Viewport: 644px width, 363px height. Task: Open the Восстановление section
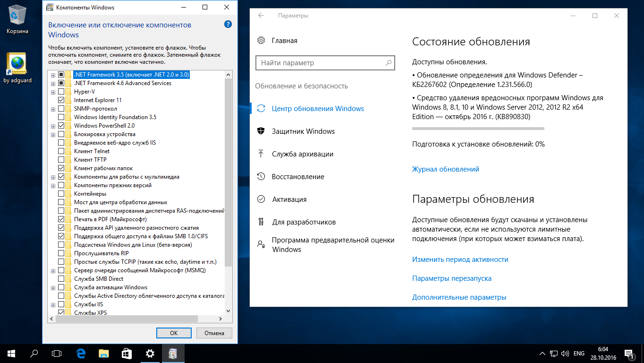click(x=298, y=177)
